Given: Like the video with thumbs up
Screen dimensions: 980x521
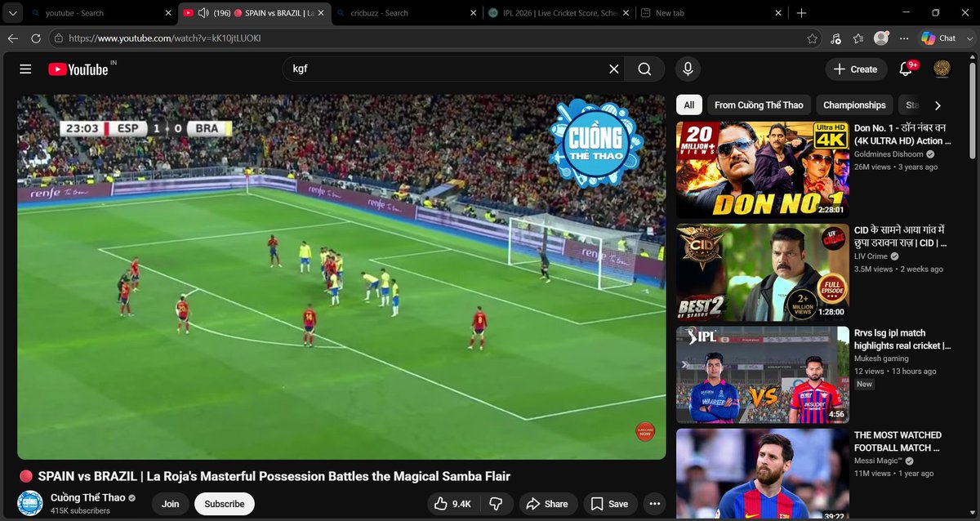Looking at the screenshot, I should (453, 504).
